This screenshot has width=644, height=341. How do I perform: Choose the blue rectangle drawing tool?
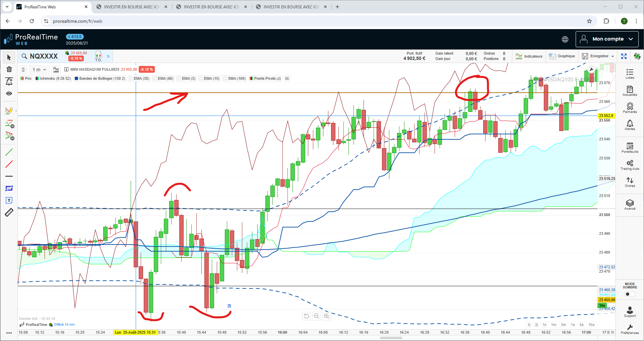click(x=9, y=188)
